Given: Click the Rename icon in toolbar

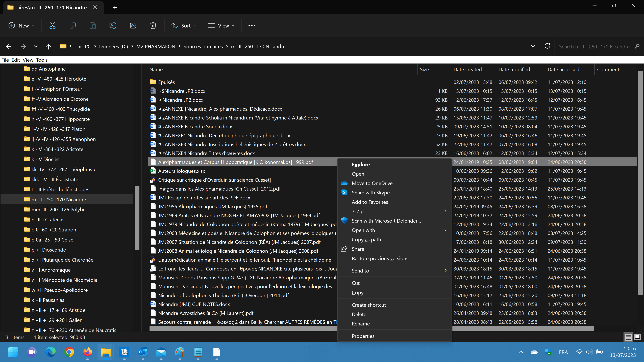Looking at the screenshot, I should [113, 25].
